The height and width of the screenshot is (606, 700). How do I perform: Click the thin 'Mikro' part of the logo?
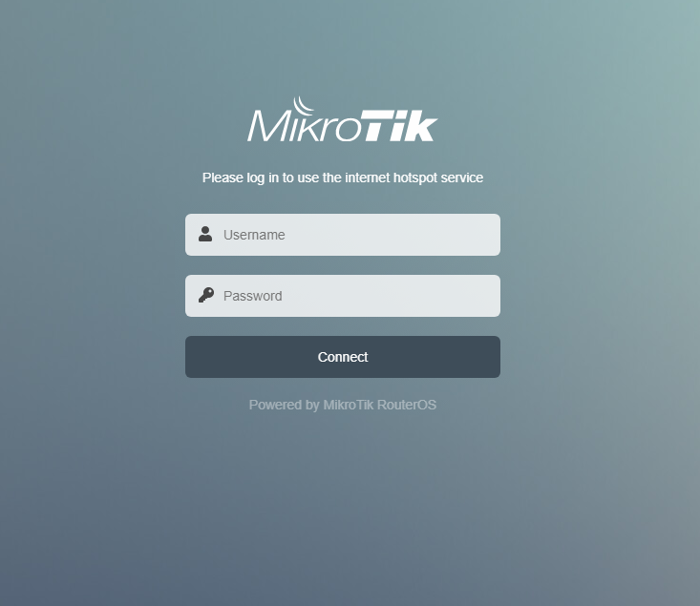click(x=304, y=125)
